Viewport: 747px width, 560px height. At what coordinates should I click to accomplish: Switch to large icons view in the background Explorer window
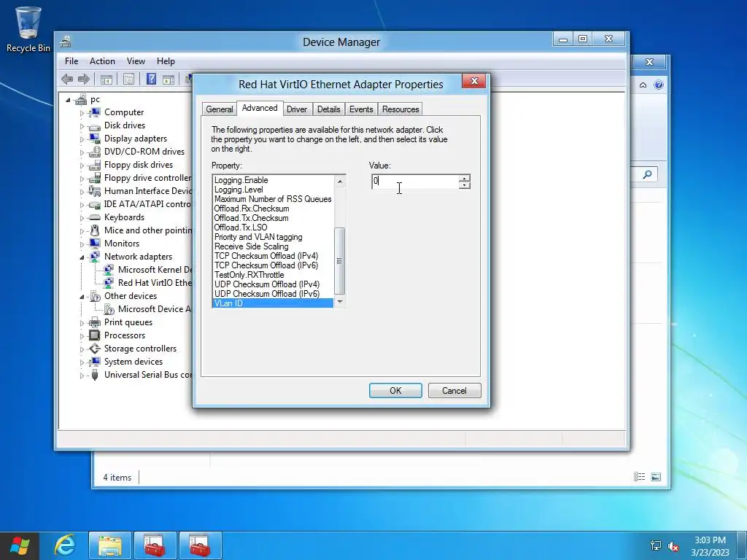click(x=656, y=477)
